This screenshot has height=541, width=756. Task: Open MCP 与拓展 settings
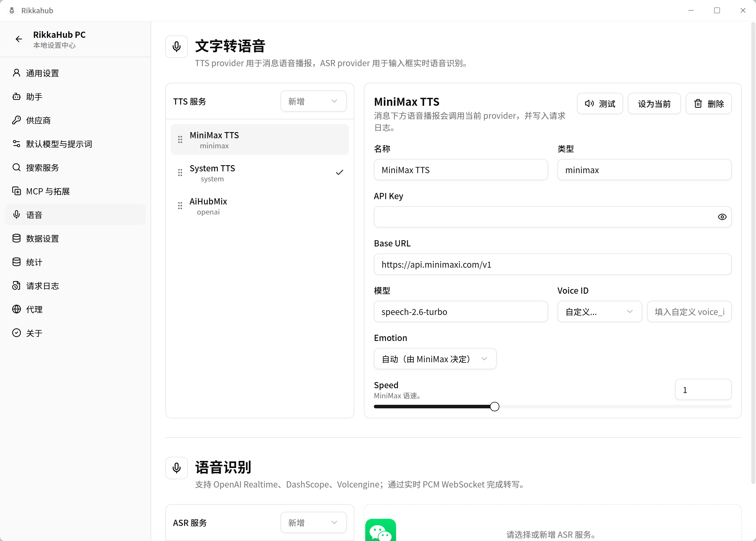pos(75,191)
